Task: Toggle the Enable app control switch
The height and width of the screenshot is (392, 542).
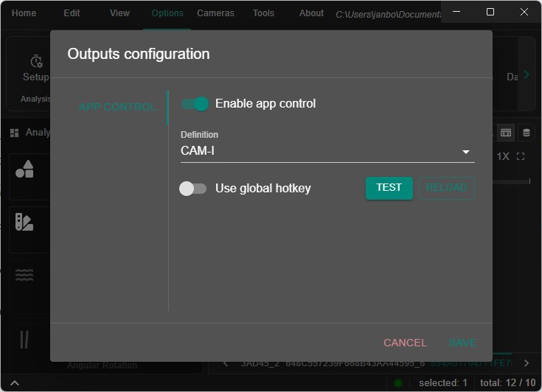Action: point(195,104)
